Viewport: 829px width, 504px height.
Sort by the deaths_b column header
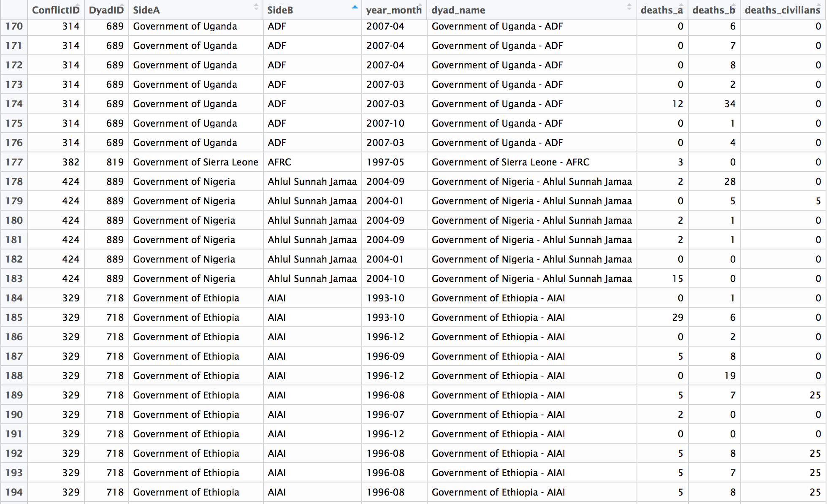click(x=713, y=10)
